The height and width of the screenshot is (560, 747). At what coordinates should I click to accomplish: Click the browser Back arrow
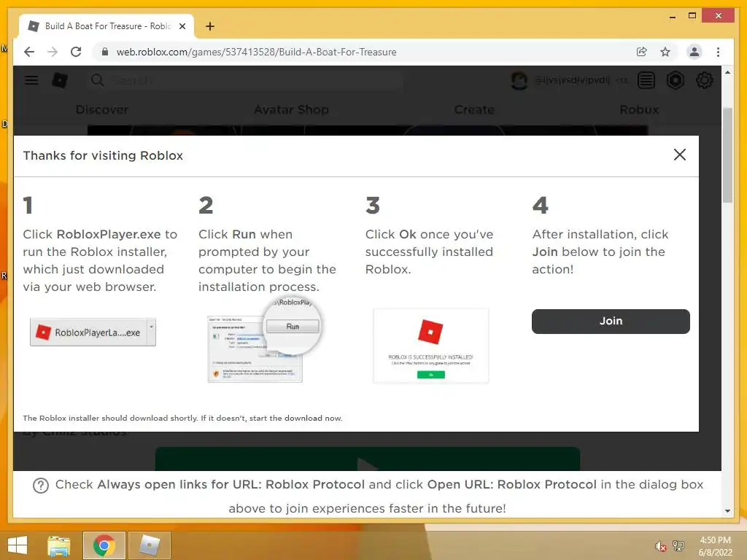click(x=29, y=52)
